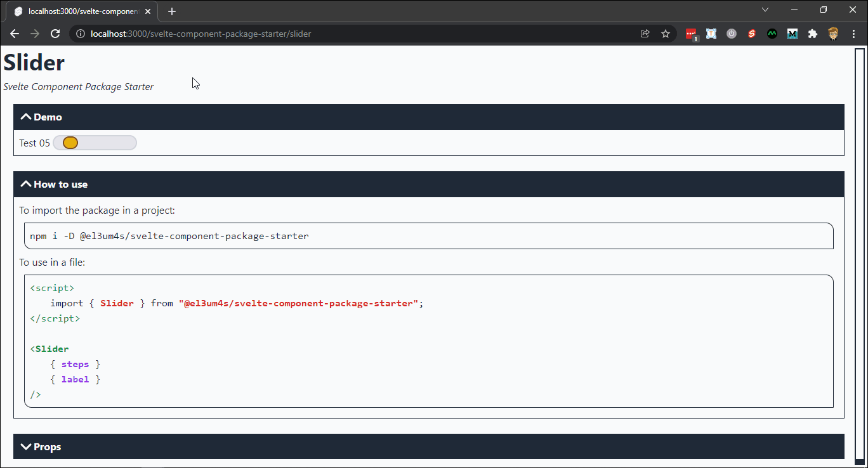This screenshot has width=868, height=468.
Task: Open the Chrome three-dot menu
Action: pos(852,34)
